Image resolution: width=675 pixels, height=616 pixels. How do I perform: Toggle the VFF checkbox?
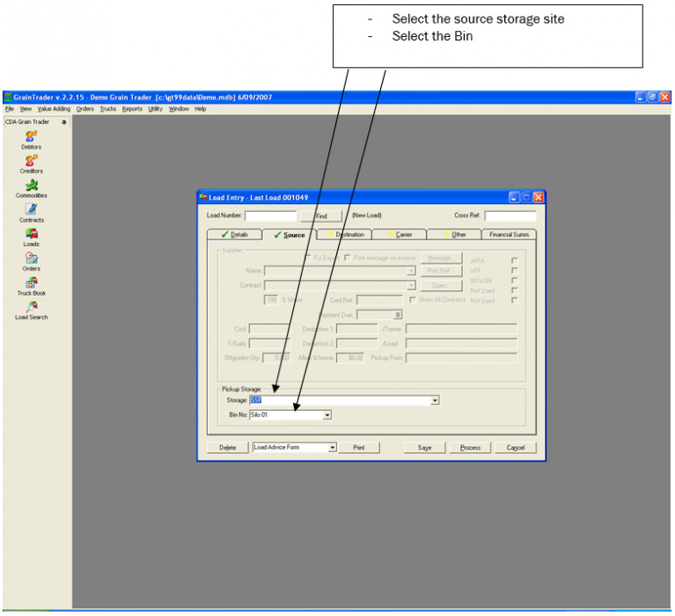click(515, 271)
